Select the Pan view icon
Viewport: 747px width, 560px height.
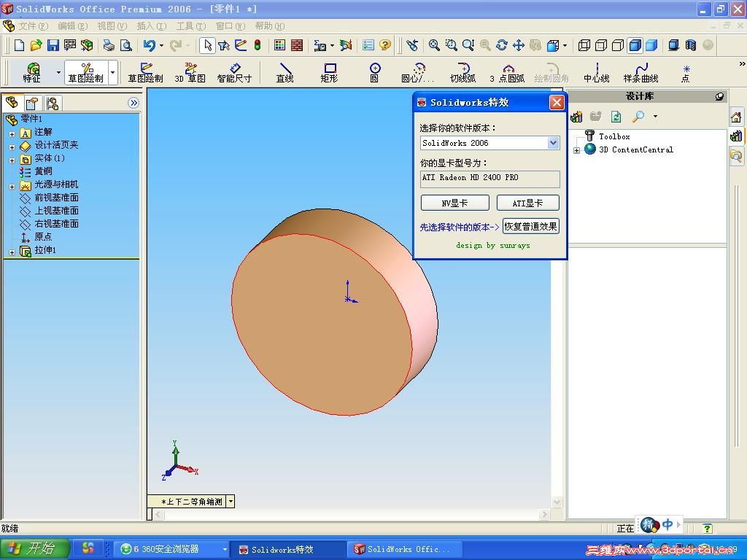pos(519,45)
